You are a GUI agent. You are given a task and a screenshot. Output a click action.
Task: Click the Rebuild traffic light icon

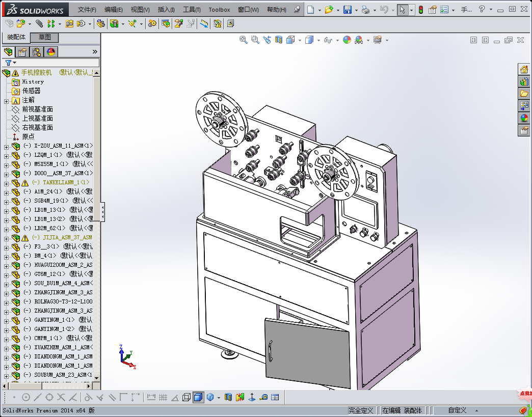point(420,10)
